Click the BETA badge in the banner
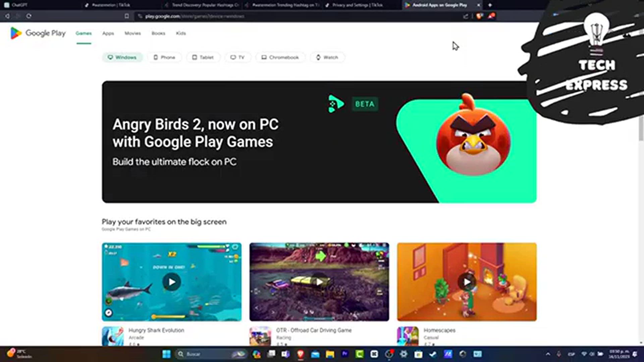This screenshot has height=362, width=644. coord(365,104)
